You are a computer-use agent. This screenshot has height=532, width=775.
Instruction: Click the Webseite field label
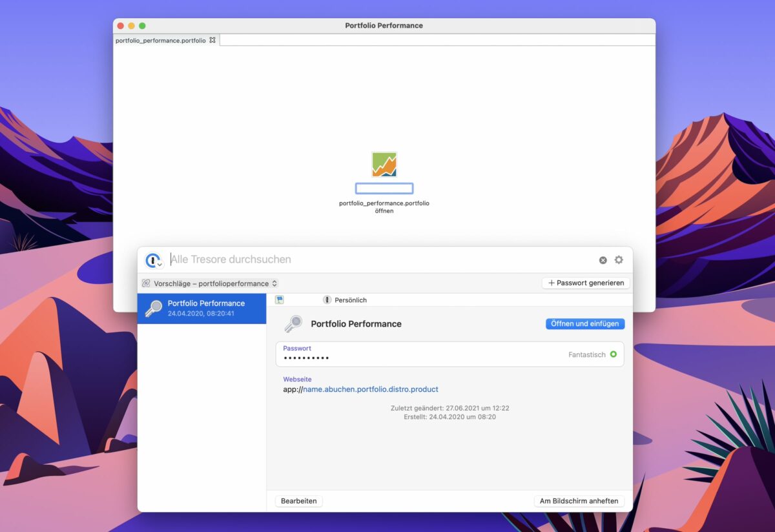[297, 380]
